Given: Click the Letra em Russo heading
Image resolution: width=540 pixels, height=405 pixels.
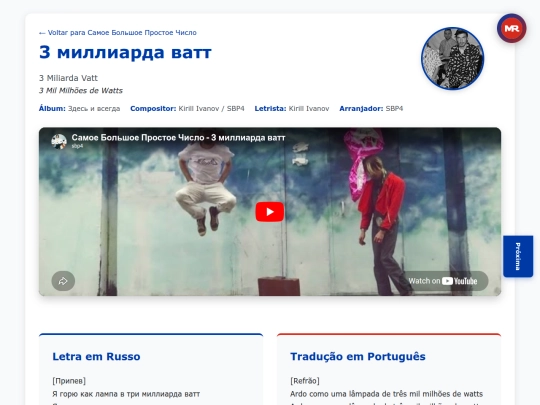Looking at the screenshot, I should coord(96,356).
